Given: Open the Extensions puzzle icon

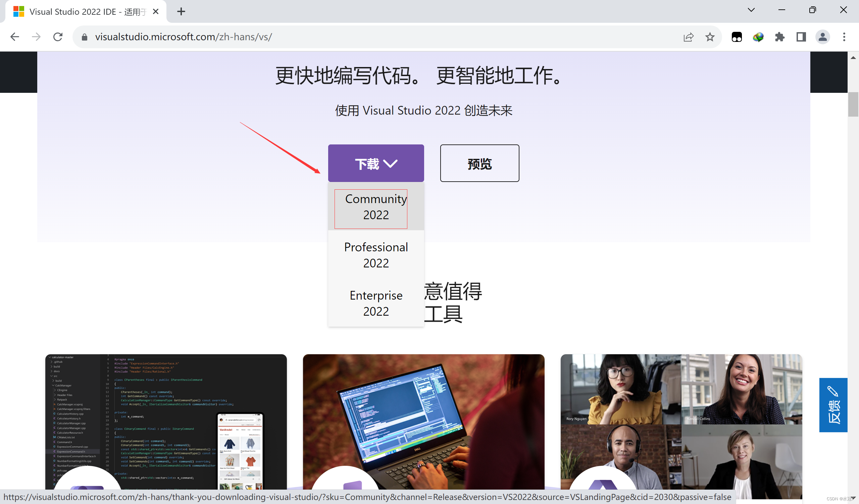Looking at the screenshot, I should tap(779, 37).
